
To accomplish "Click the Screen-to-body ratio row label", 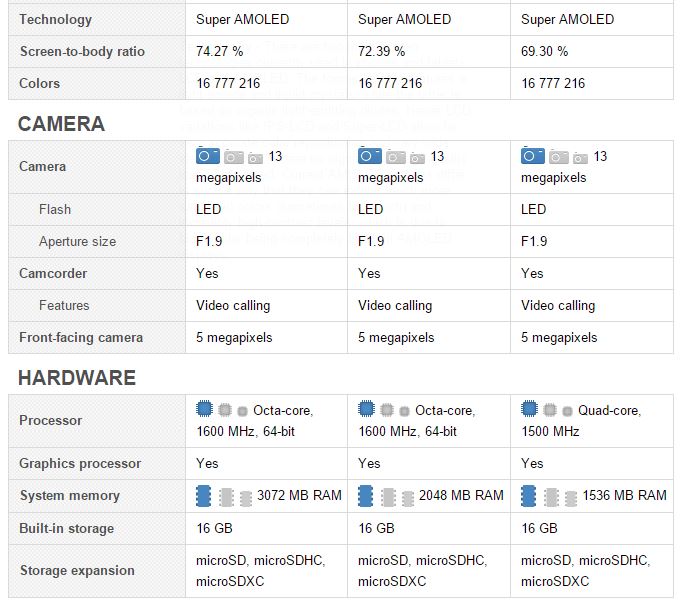I will pyautogui.click(x=82, y=51).
